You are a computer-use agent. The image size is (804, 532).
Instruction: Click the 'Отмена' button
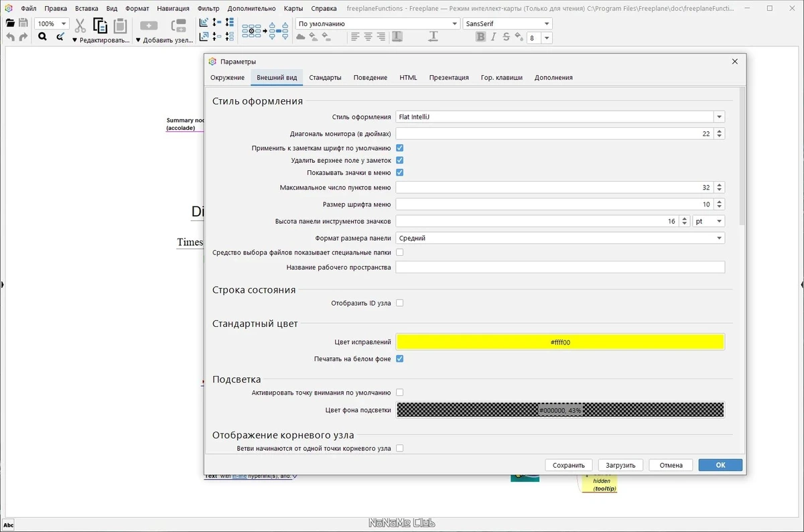(671, 465)
